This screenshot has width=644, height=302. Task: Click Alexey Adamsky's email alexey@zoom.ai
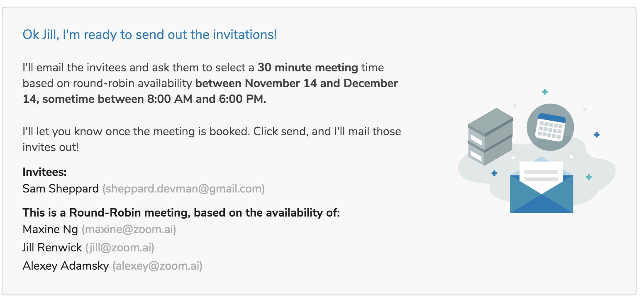(157, 266)
